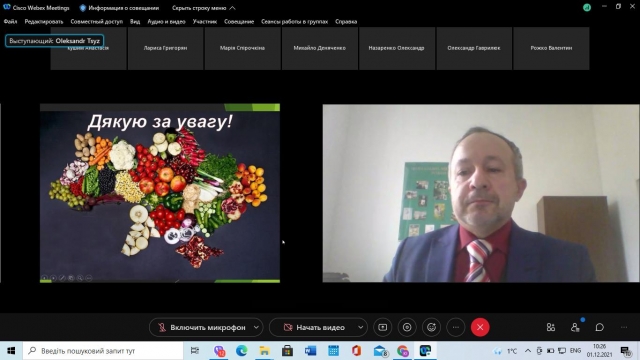Viewport: 640px width, 360px height.
Task: Select the Лариса Григорян participant tile
Action: (165, 48)
